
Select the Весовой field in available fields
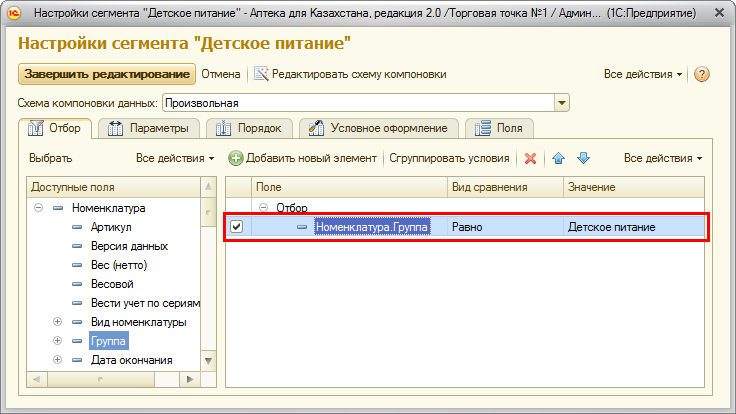[110, 284]
